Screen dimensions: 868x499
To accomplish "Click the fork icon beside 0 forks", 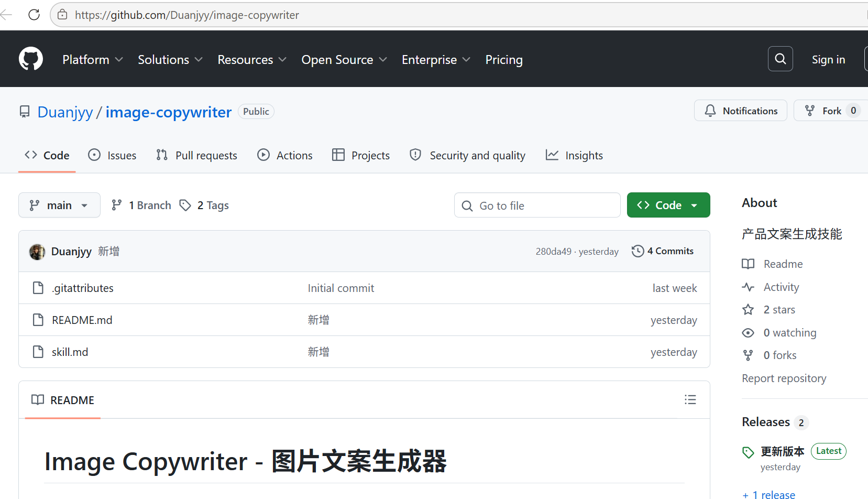I will [x=748, y=355].
